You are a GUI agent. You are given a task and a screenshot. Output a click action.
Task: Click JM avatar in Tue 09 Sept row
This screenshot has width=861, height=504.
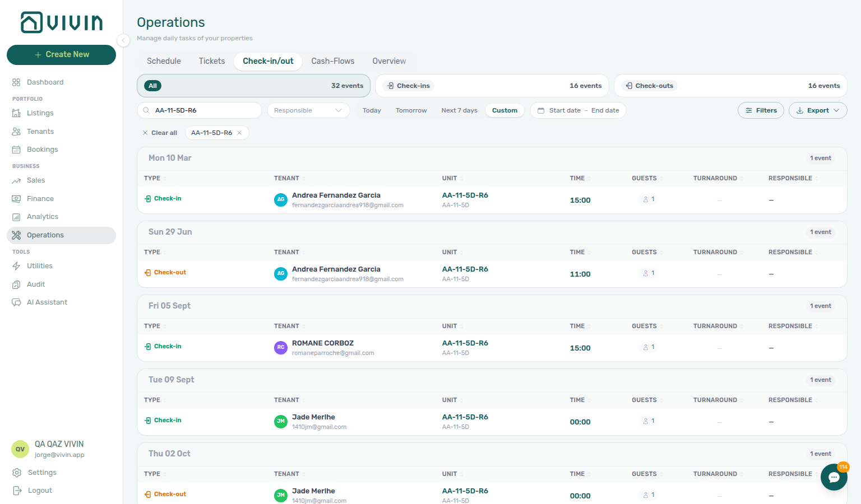281,422
